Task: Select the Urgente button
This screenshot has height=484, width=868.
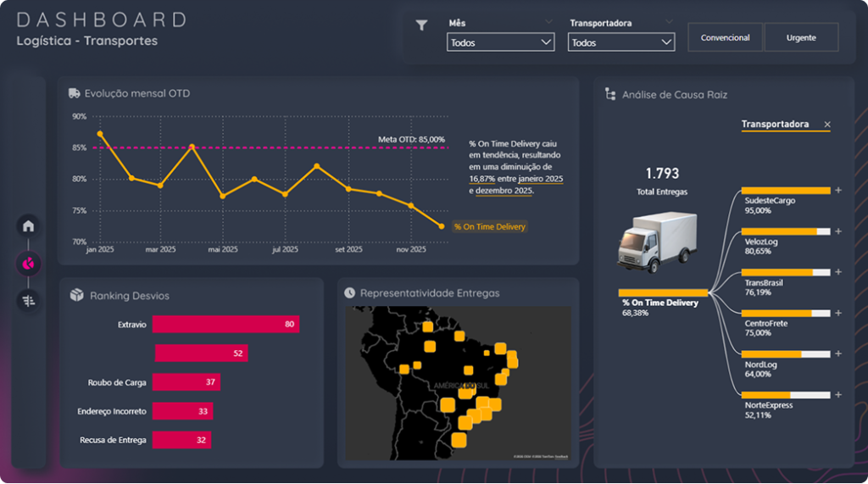Action: pyautogui.click(x=801, y=37)
